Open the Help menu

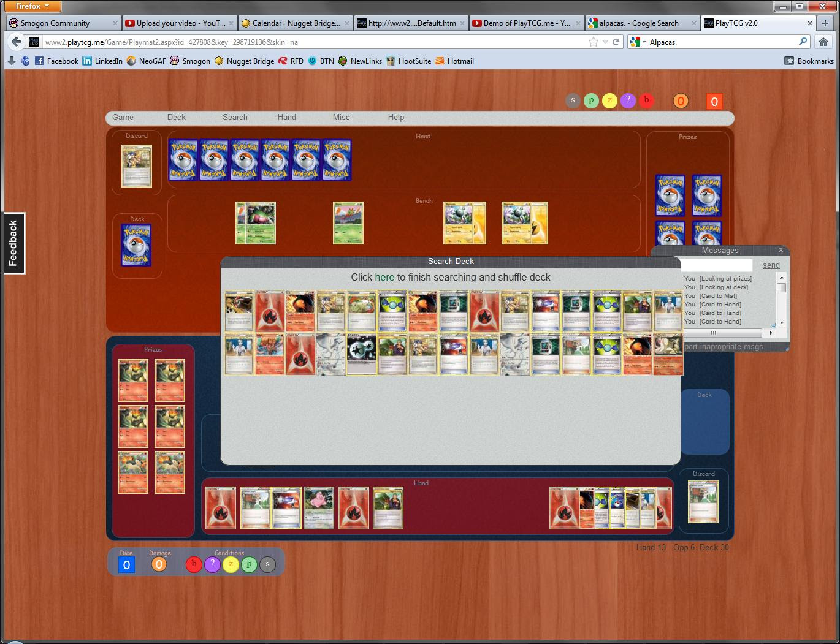396,117
